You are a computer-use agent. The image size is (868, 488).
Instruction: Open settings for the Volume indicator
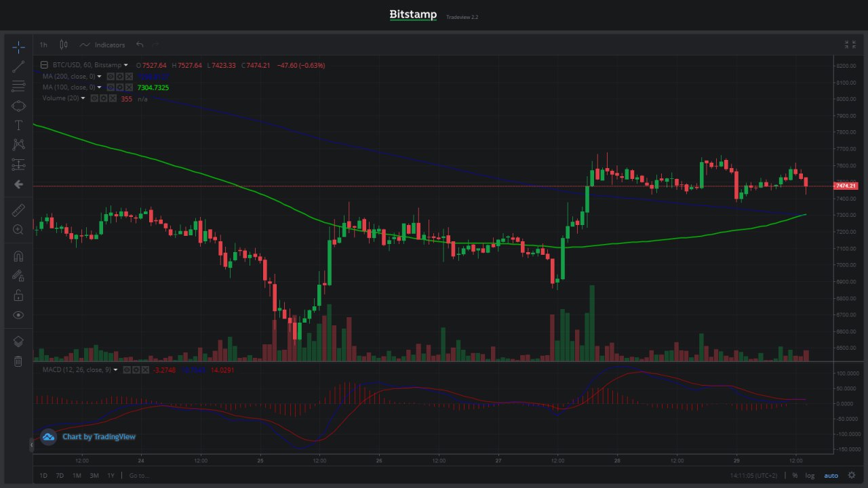coord(103,98)
